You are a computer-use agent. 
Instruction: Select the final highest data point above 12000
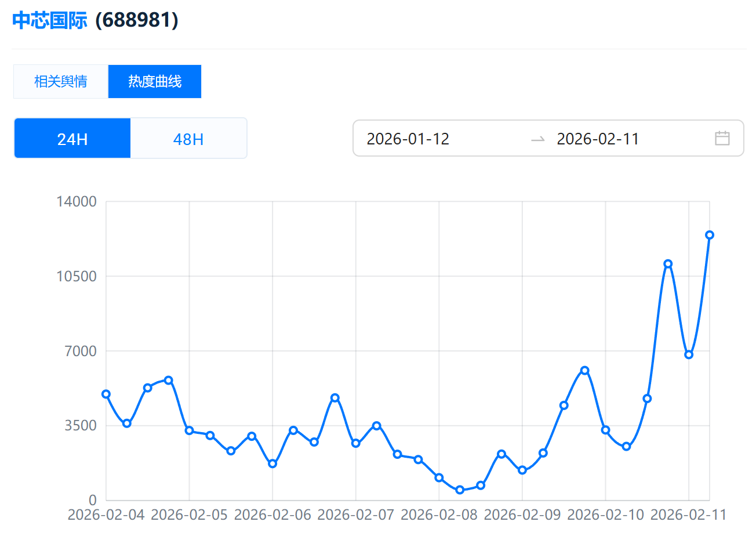coord(709,235)
